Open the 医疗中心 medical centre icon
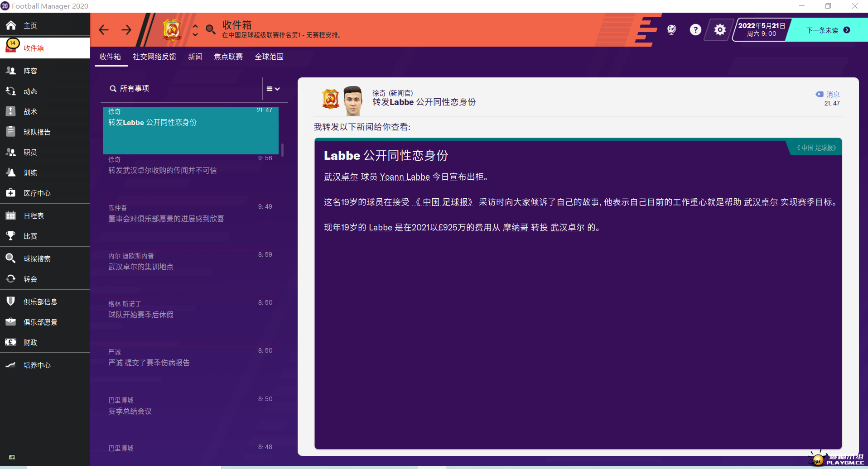The image size is (868, 469). click(x=11, y=193)
